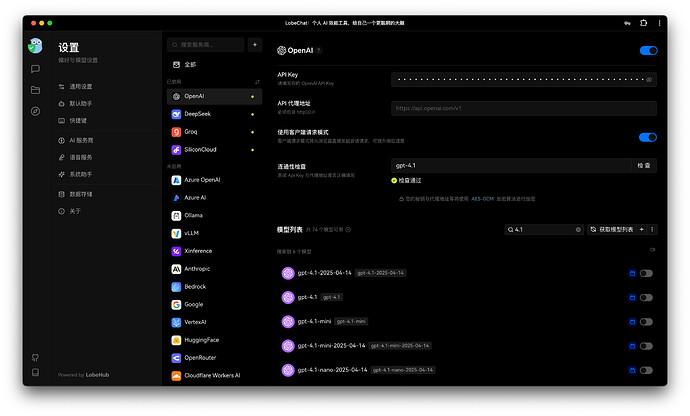
Task: Enable the gpt-4.1-nano-2025-04-14 model switch
Action: (x=646, y=370)
